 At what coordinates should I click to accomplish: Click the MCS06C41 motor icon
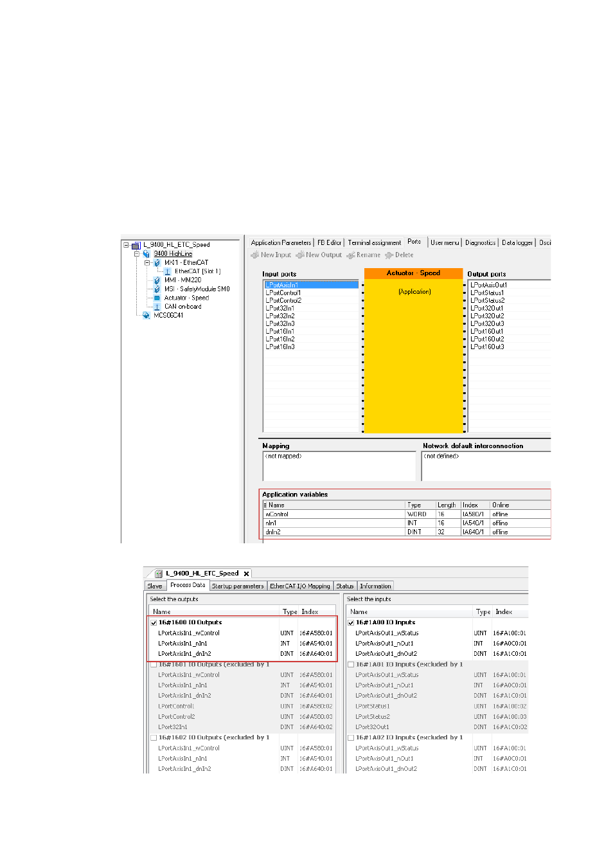(x=147, y=315)
